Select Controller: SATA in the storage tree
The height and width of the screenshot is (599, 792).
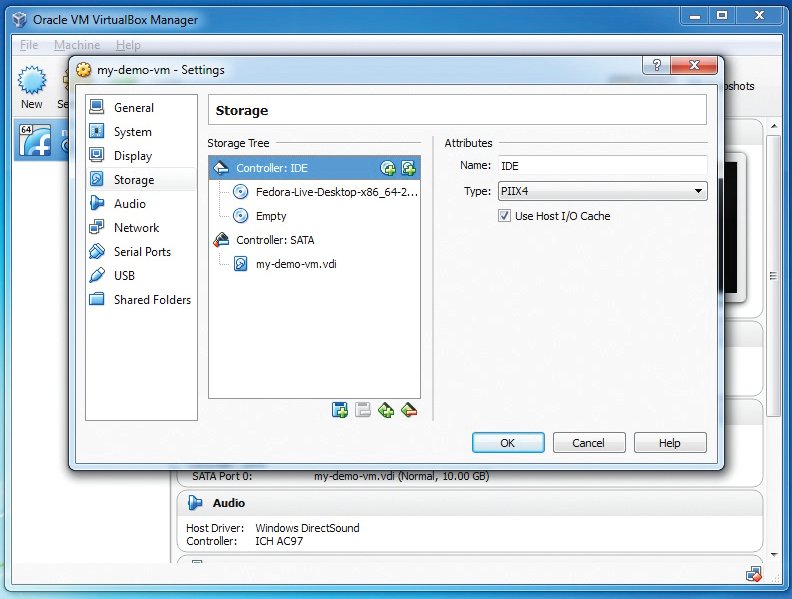[275, 240]
